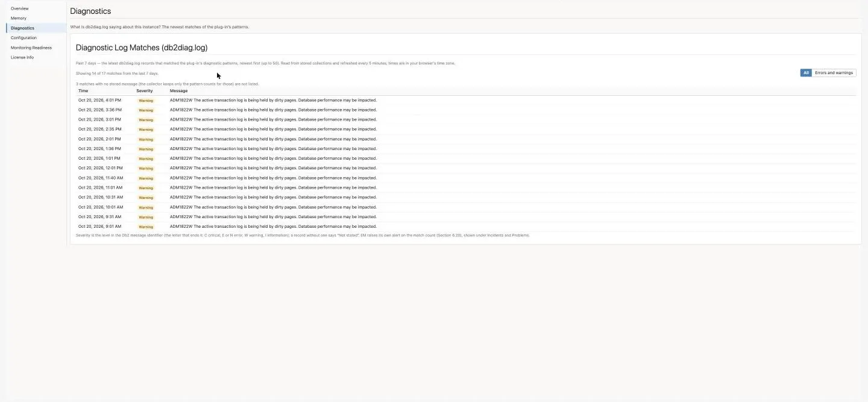Click the 'Oct 20, 2026, 12:01 PM' time cell
Viewport: 868px width, 402px height.
click(x=101, y=168)
